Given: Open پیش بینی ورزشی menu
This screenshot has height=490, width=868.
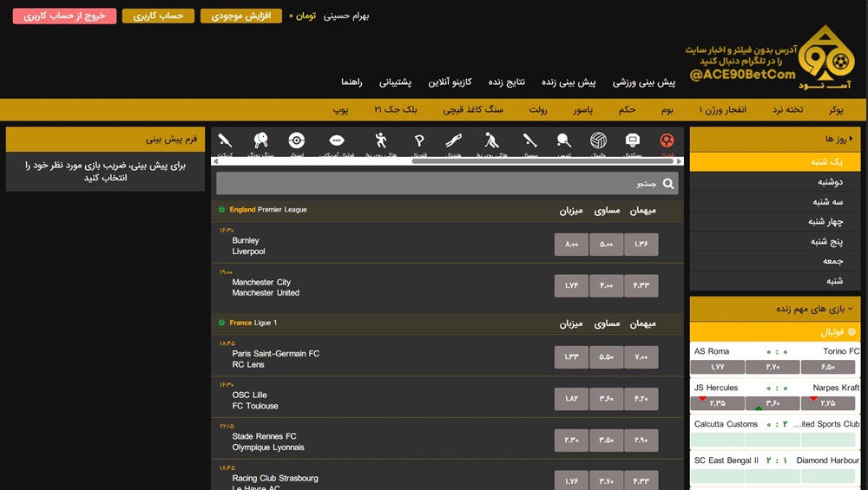Looking at the screenshot, I should tap(644, 82).
